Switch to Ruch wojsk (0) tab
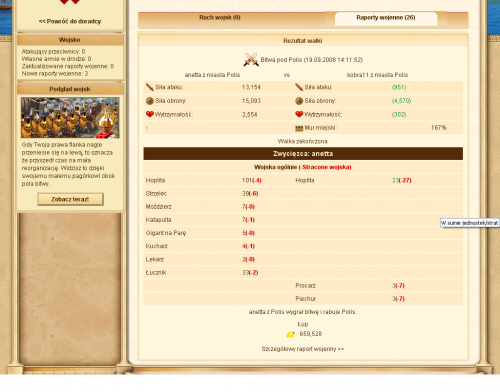Image resolution: width=500 pixels, height=392 pixels. click(x=220, y=18)
